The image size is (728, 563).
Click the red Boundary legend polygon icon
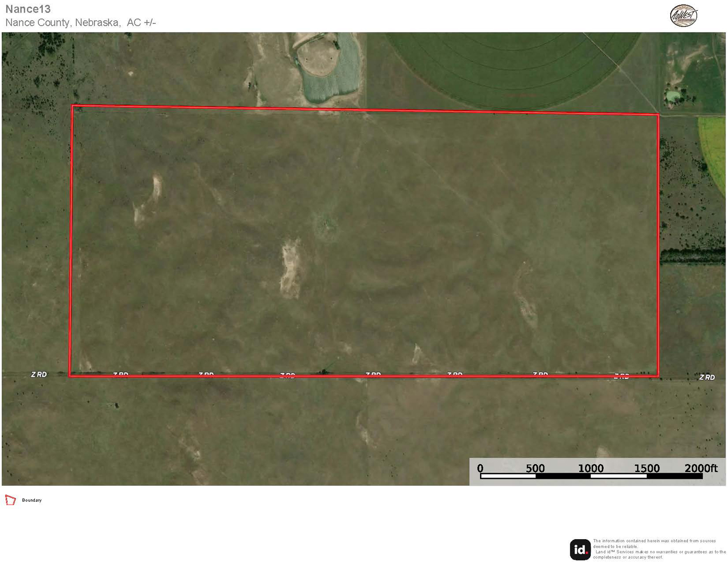coord(10,500)
